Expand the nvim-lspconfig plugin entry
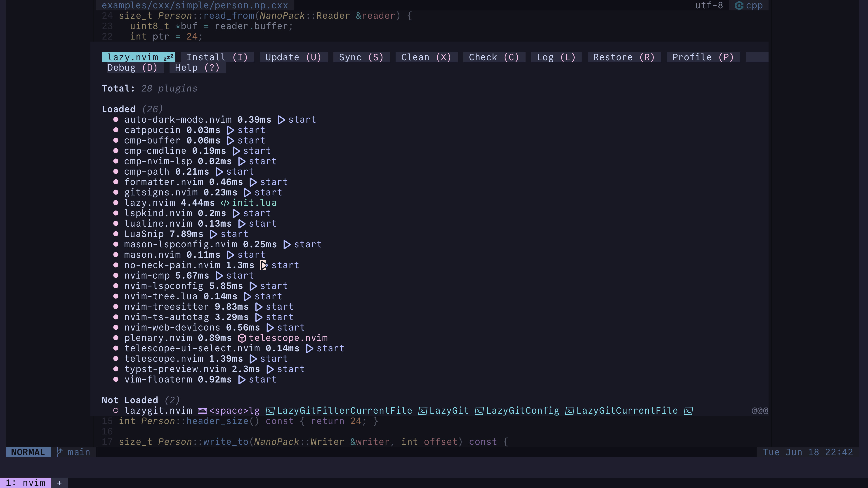Viewport: 868px width, 488px height. pyautogui.click(x=164, y=286)
